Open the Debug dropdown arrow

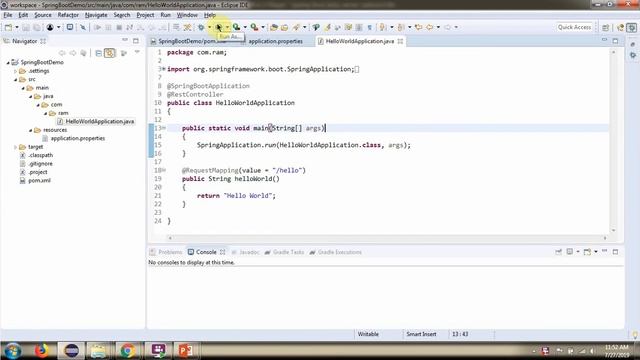tap(209, 27)
